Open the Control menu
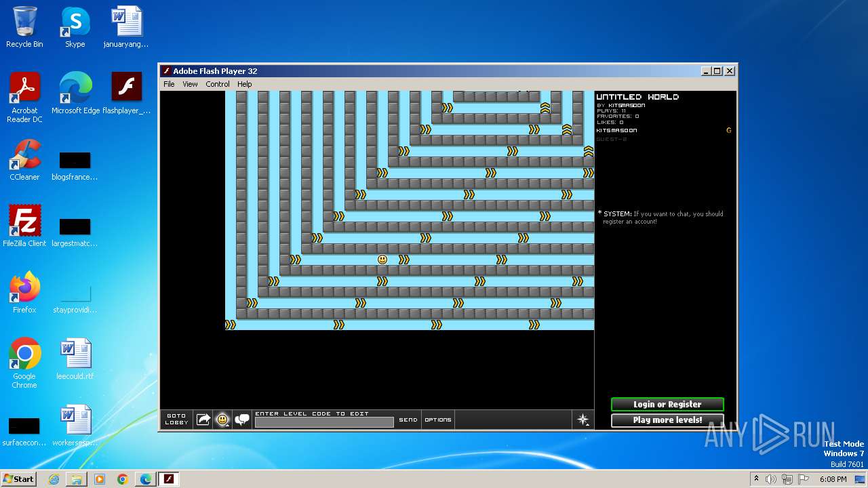The height and width of the screenshot is (488, 868). coord(218,84)
